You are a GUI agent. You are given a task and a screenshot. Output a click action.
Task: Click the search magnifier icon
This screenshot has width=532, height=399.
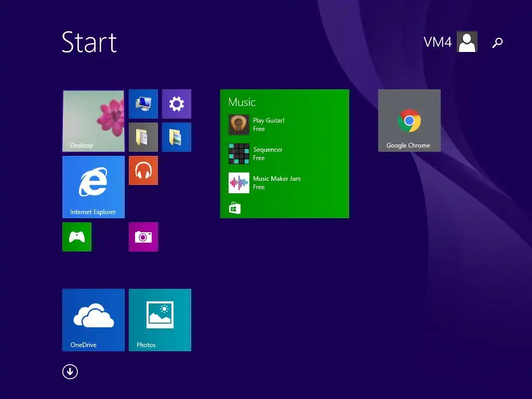coord(497,43)
